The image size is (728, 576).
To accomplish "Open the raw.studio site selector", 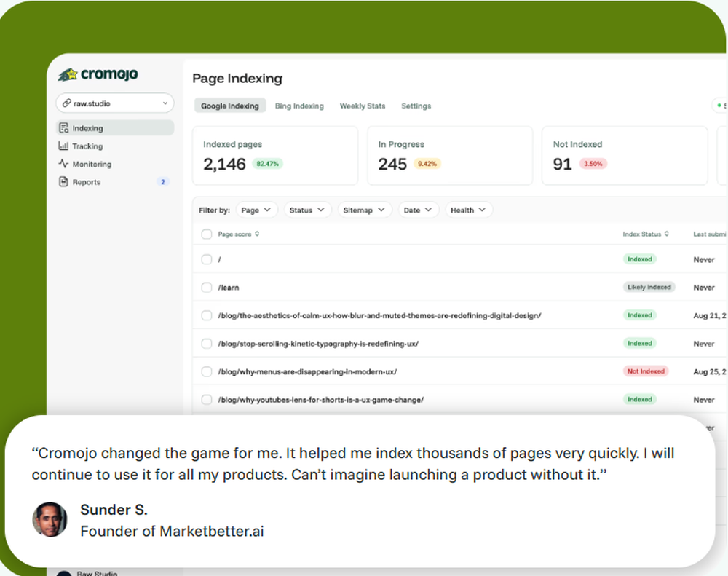I will [115, 103].
